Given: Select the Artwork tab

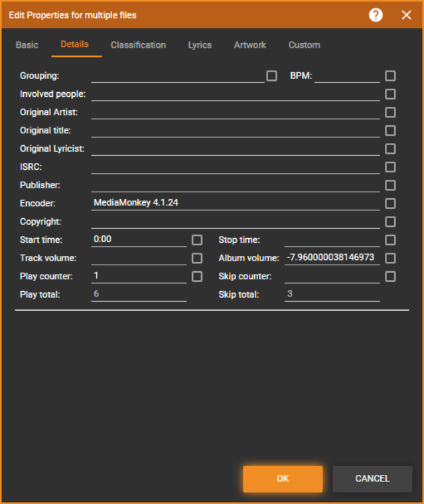Looking at the screenshot, I should (x=250, y=45).
